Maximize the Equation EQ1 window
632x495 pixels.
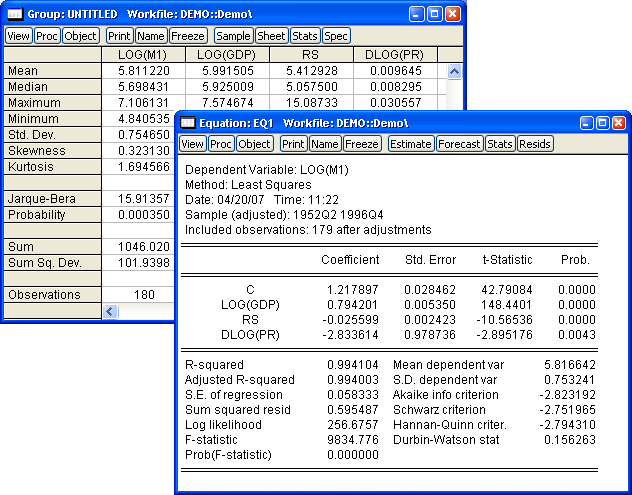click(x=602, y=122)
